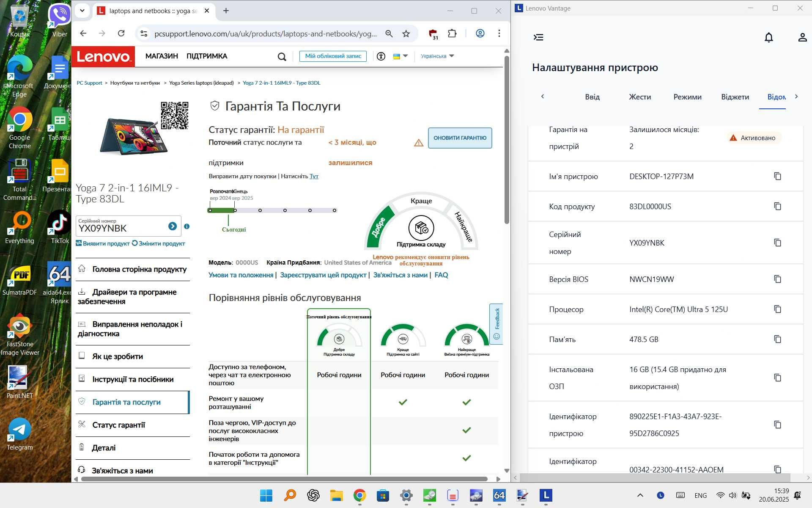Click the page vertical scrollbar
812x508 pixels.
click(x=507, y=140)
